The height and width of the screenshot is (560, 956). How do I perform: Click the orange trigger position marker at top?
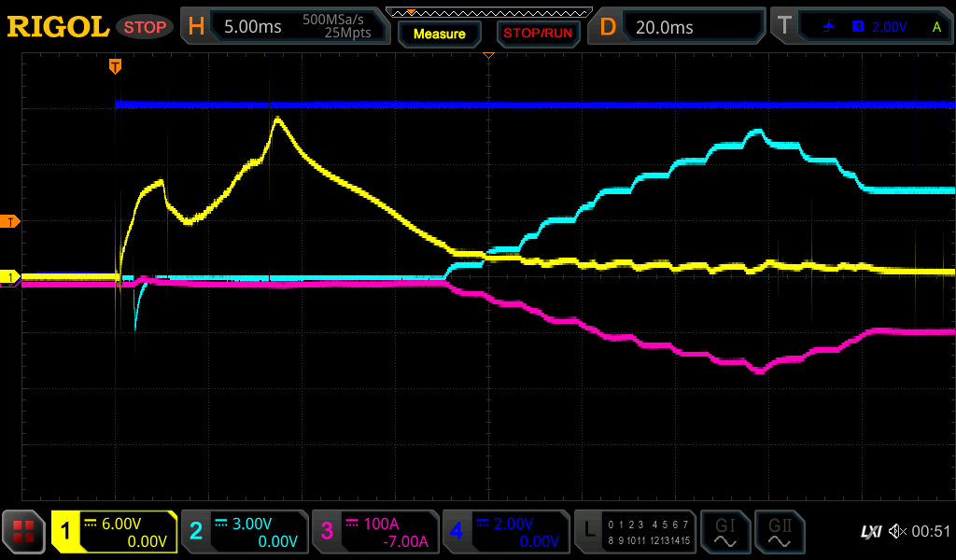115,65
